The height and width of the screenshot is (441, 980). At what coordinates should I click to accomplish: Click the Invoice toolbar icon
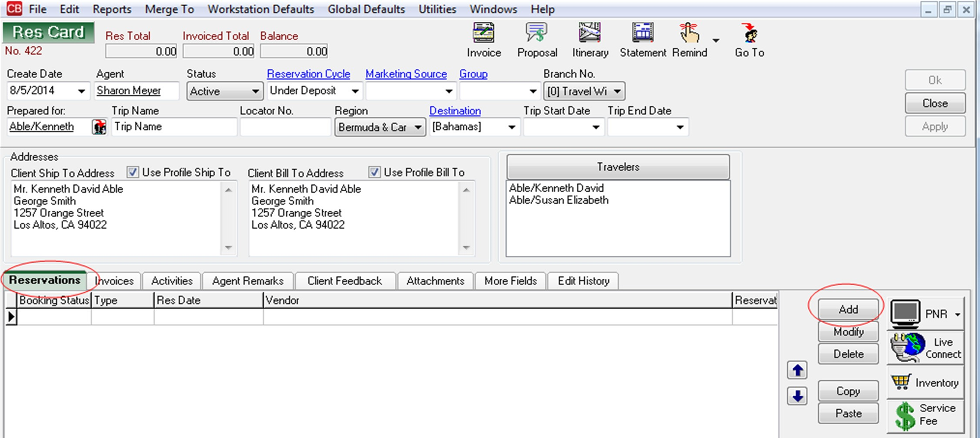[x=483, y=34]
